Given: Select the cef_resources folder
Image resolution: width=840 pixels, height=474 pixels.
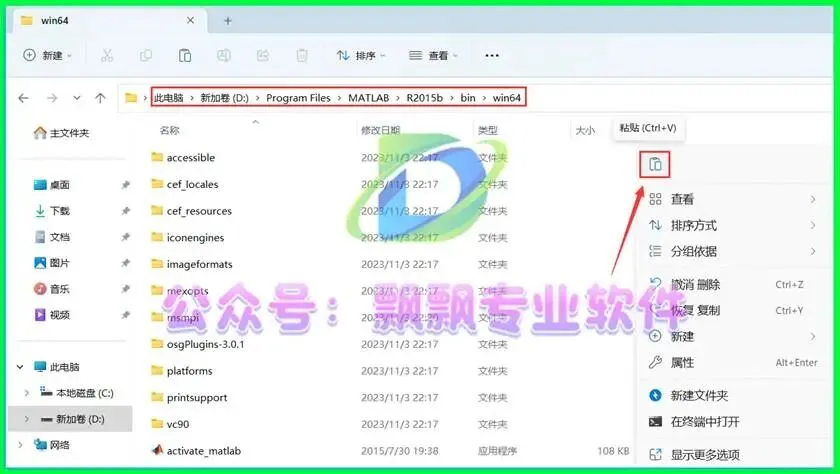Looking at the screenshot, I should coord(191,211).
